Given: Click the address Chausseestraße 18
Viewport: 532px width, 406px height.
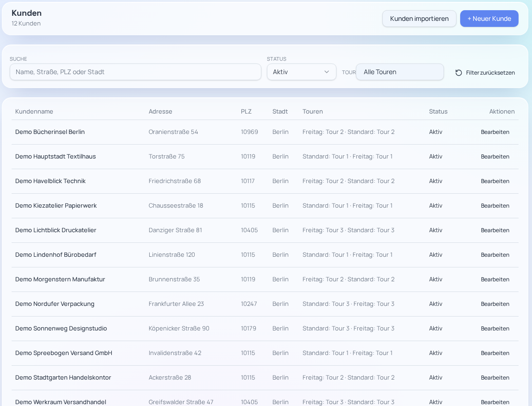Looking at the screenshot, I should [x=176, y=205].
